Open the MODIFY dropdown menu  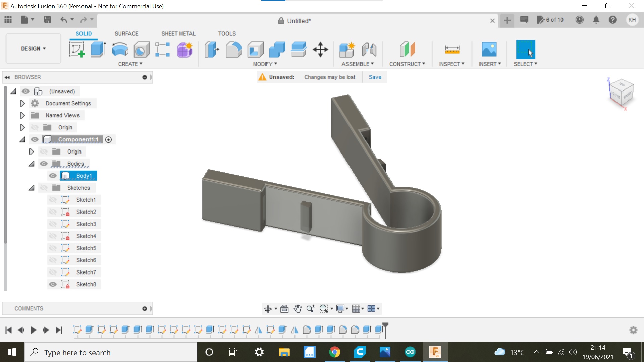coord(265,64)
